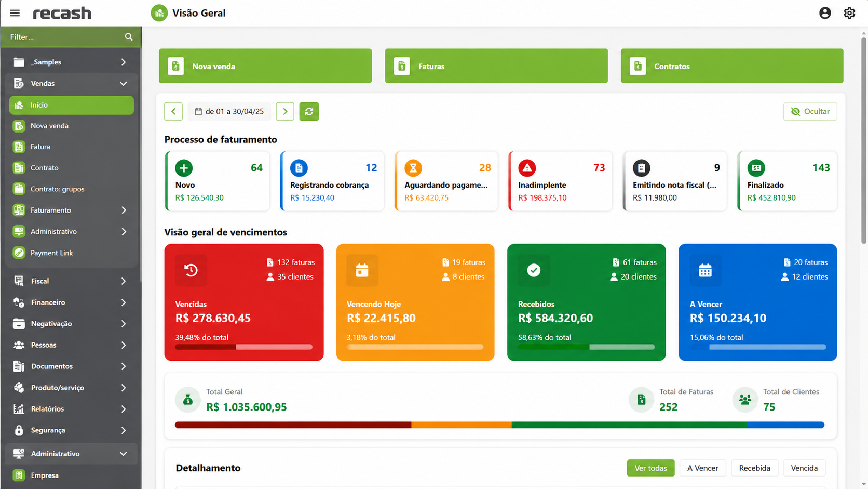This screenshot has height=489, width=868.
Task: Click the hourglass icon on Aguardando pagamento
Action: 413,168
